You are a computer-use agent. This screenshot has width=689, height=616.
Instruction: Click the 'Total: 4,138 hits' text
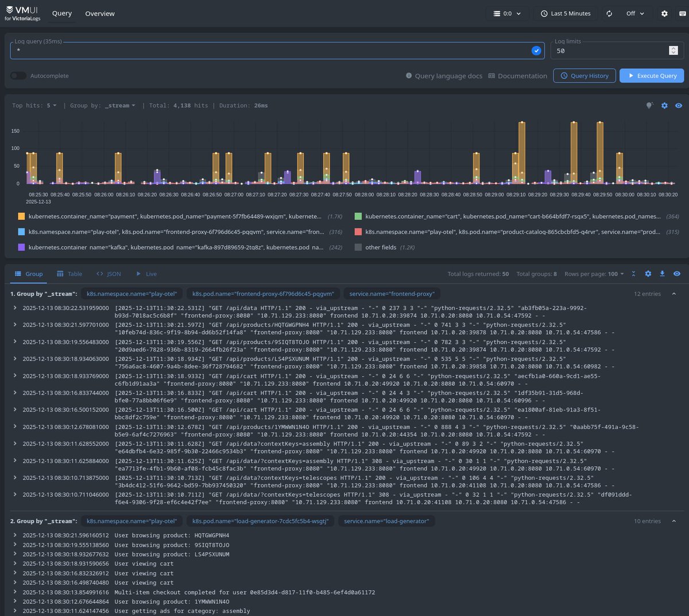tap(179, 106)
